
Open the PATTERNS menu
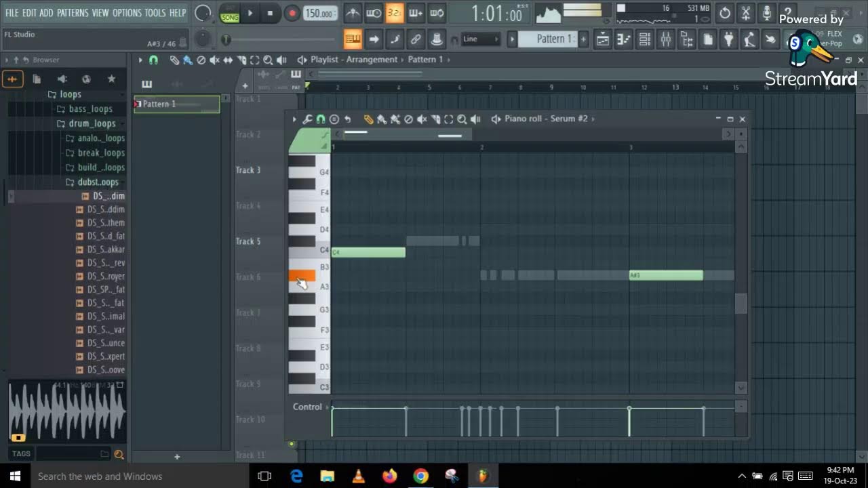(73, 13)
